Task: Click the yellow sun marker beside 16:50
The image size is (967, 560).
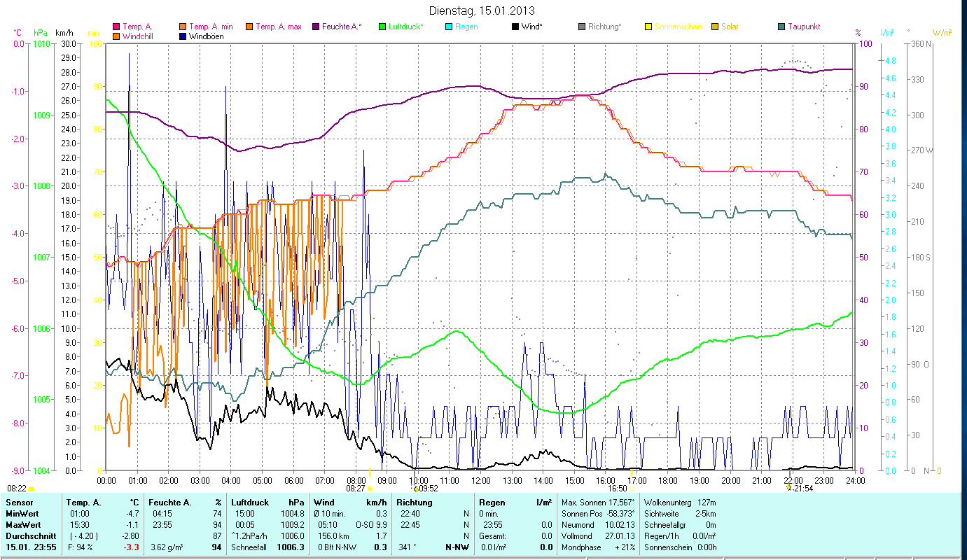Action: click(x=632, y=489)
